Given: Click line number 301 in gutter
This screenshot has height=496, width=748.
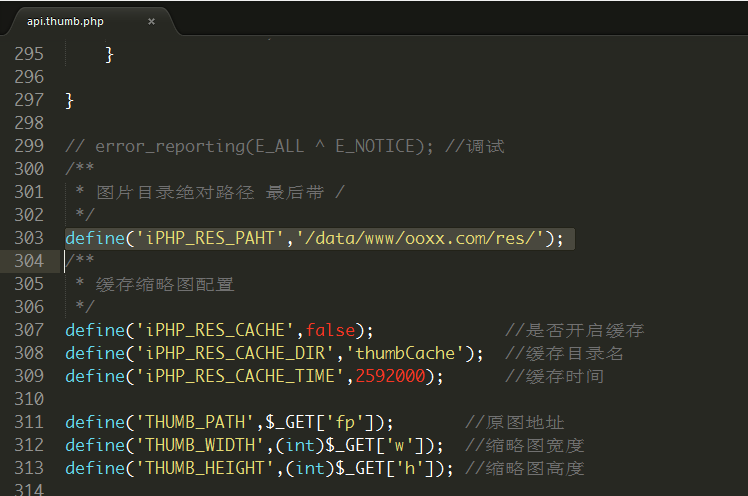Looking at the screenshot, I should point(29,192).
